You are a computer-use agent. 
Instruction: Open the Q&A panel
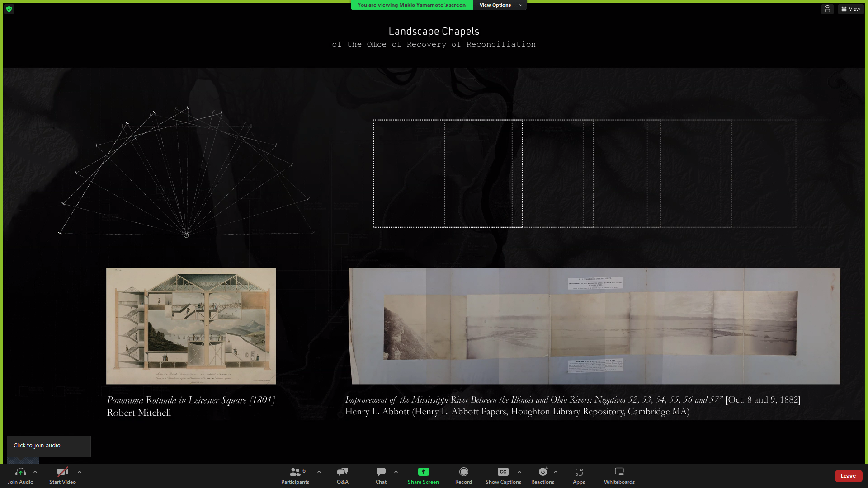coord(342,476)
